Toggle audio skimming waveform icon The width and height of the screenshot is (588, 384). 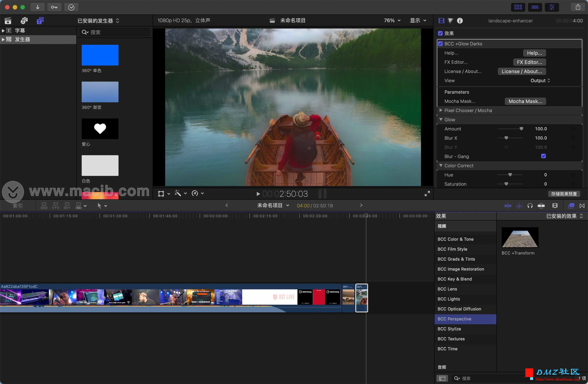(519, 206)
